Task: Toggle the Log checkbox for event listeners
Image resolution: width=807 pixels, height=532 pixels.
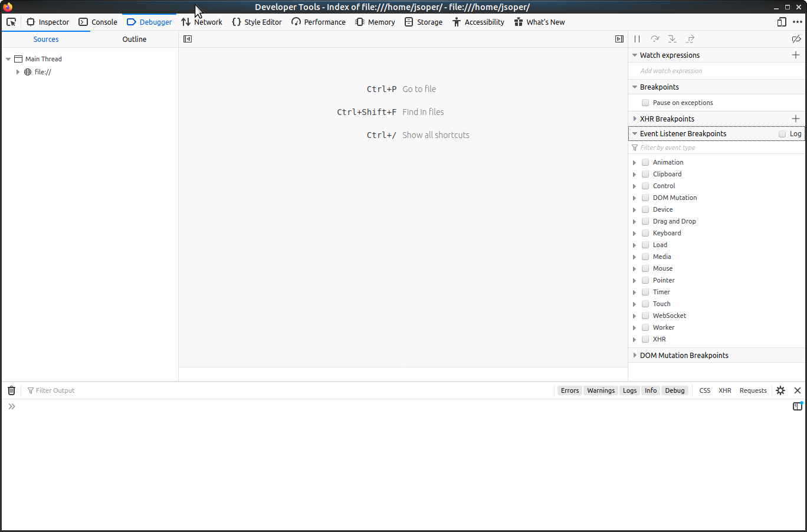Action: (782, 134)
